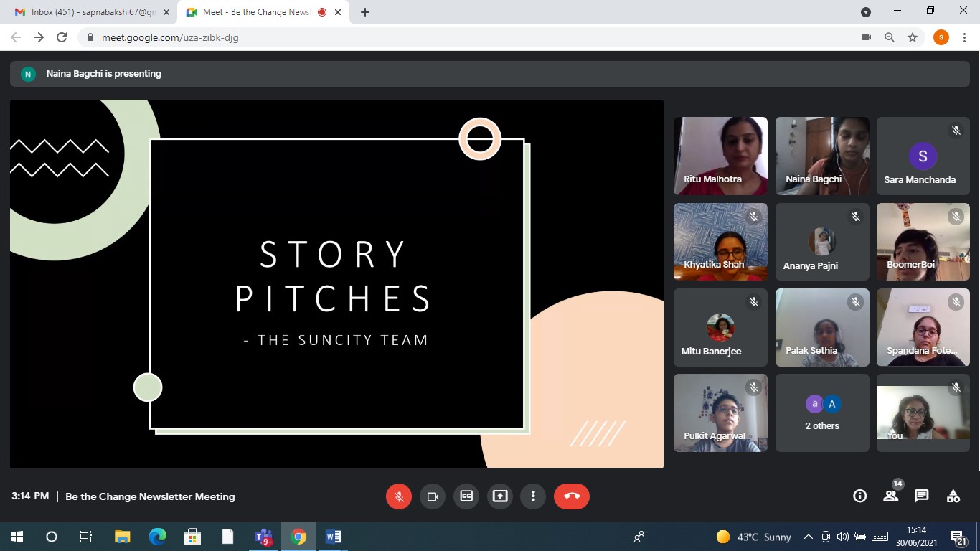The width and height of the screenshot is (980, 551).
Task: Select Sara Manchanda participant tile
Action: [x=923, y=156]
